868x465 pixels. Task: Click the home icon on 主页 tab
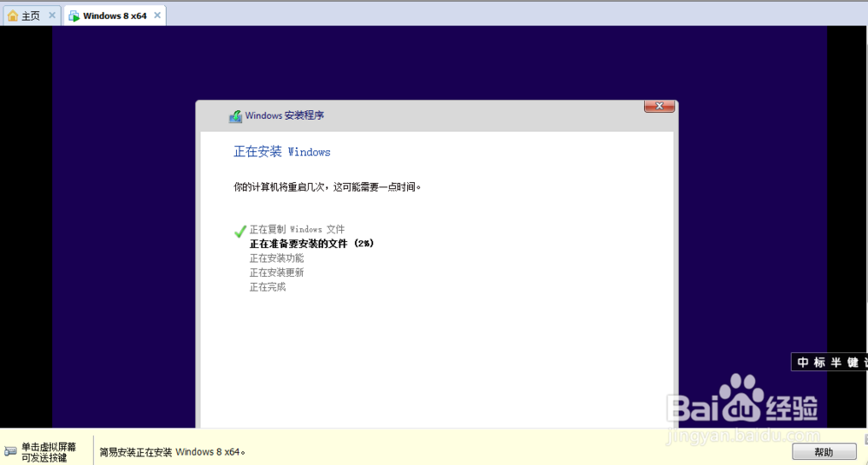pos(13,16)
